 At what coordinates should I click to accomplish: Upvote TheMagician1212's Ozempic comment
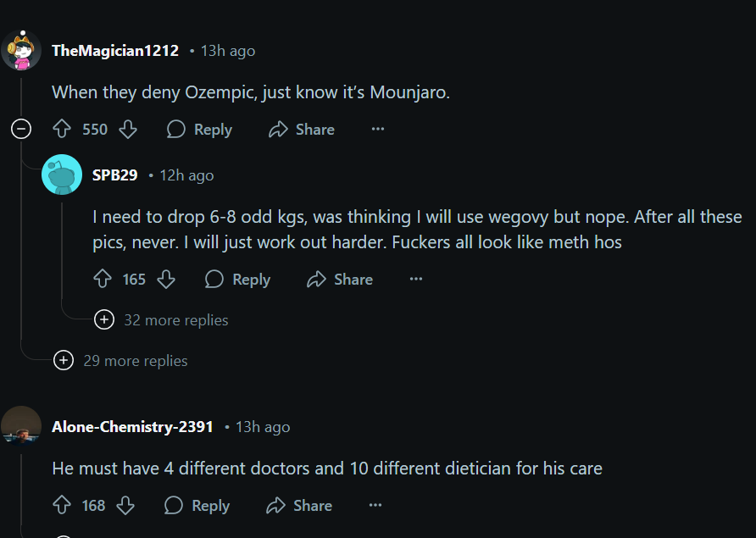pos(62,130)
